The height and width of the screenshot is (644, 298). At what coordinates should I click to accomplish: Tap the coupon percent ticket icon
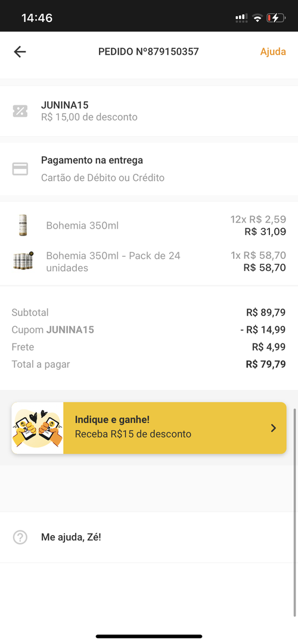click(x=20, y=111)
